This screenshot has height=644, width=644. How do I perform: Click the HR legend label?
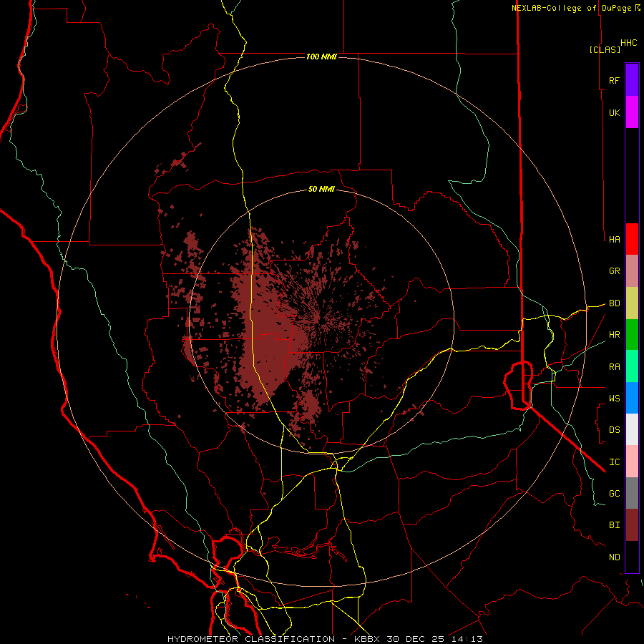pyautogui.click(x=614, y=335)
